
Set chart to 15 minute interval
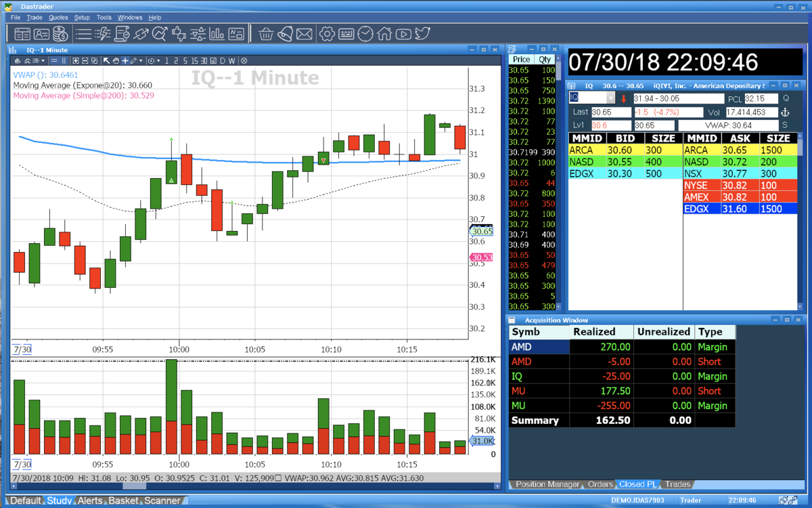coord(194,61)
